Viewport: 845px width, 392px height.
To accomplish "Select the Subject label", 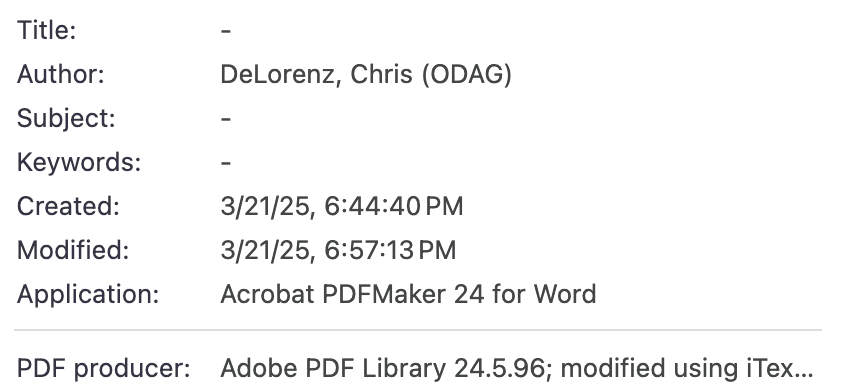I will [x=66, y=118].
